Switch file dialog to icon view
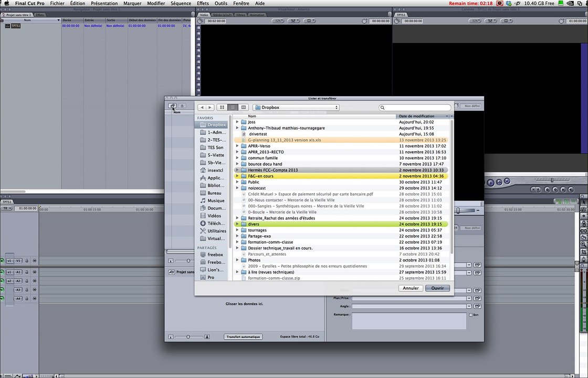Viewport: 588px width, 378px height. [222, 107]
